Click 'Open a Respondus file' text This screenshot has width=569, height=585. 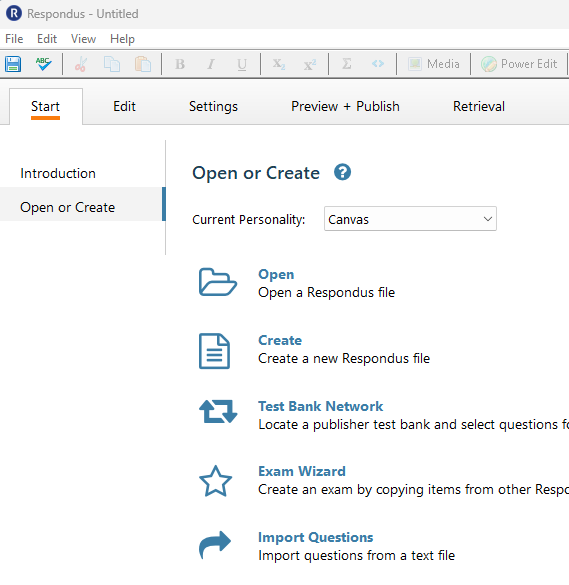click(326, 292)
